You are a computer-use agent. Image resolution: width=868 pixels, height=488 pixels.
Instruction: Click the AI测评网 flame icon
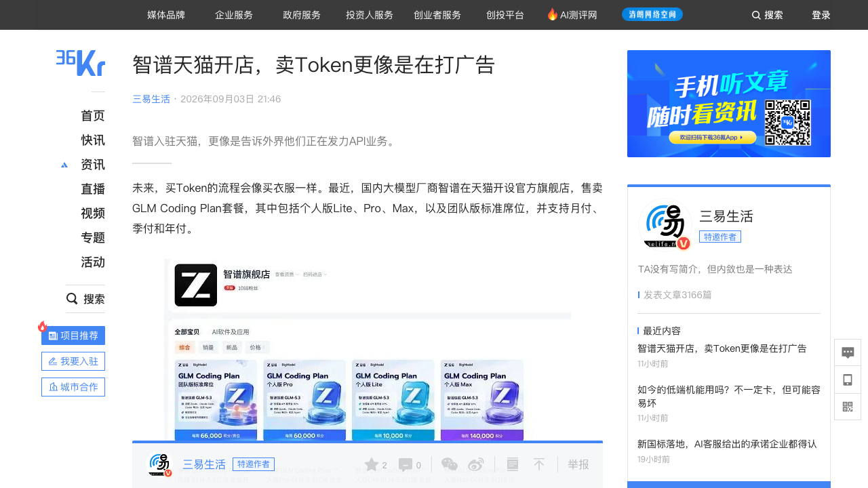552,14
